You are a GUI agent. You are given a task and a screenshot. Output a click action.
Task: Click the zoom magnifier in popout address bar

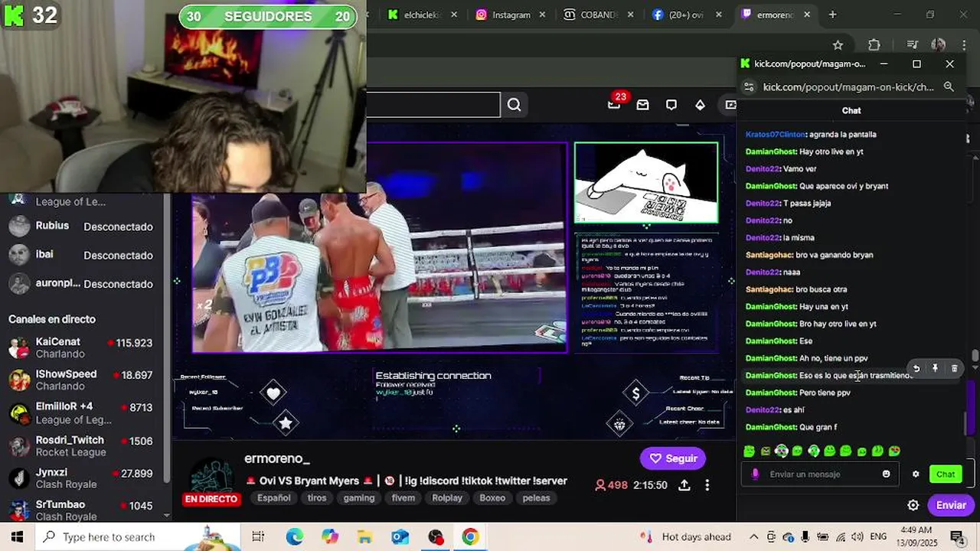(x=949, y=87)
